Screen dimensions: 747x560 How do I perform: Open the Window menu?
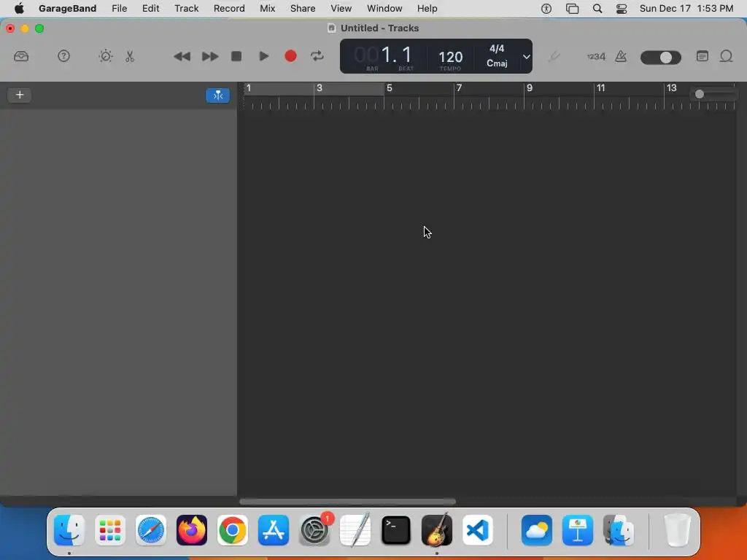(x=384, y=9)
